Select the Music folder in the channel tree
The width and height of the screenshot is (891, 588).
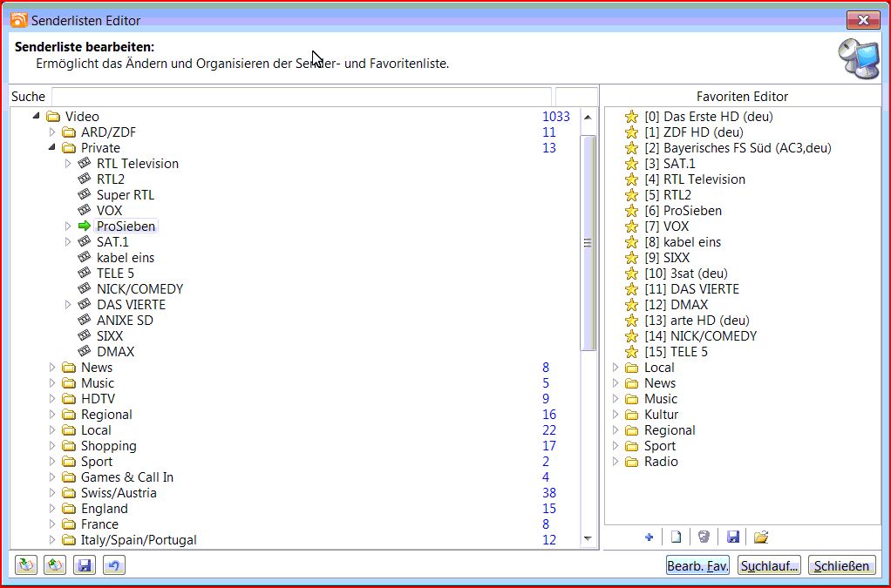(97, 383)
